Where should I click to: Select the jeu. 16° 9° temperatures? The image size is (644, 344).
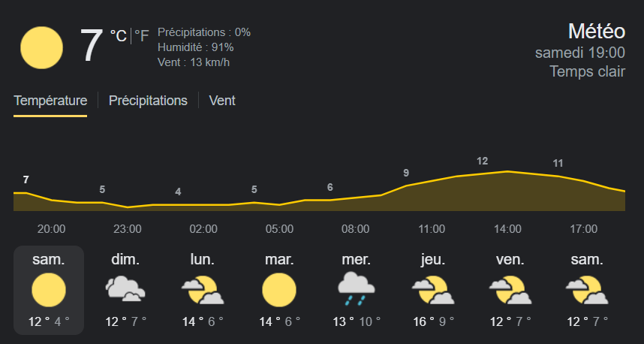coord(432,321)
